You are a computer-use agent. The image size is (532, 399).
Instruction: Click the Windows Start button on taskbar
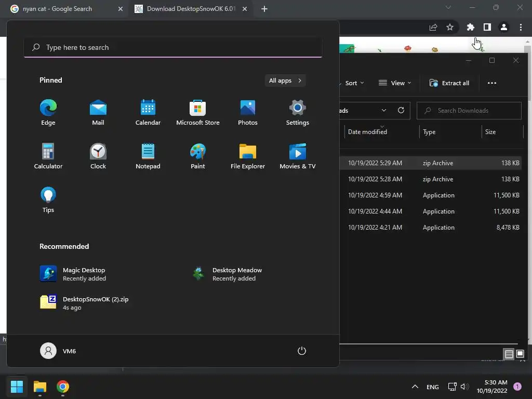(17, 387)
